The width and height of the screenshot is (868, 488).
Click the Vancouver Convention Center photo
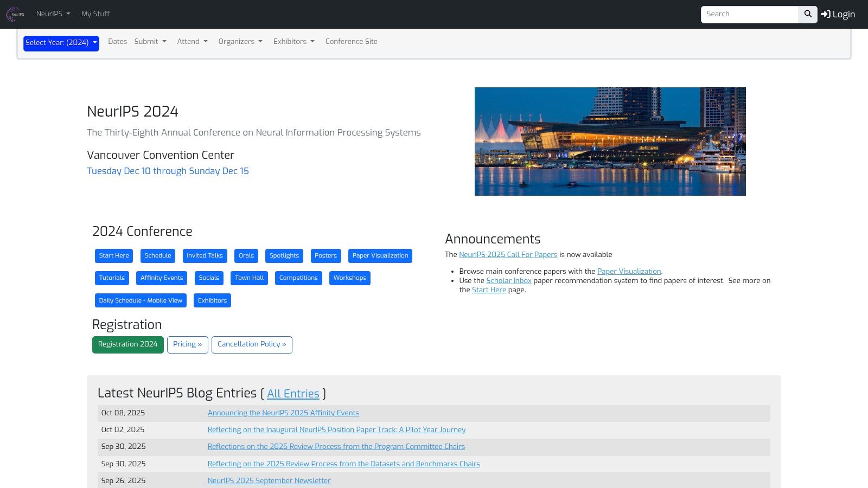[x=610, y=142]
